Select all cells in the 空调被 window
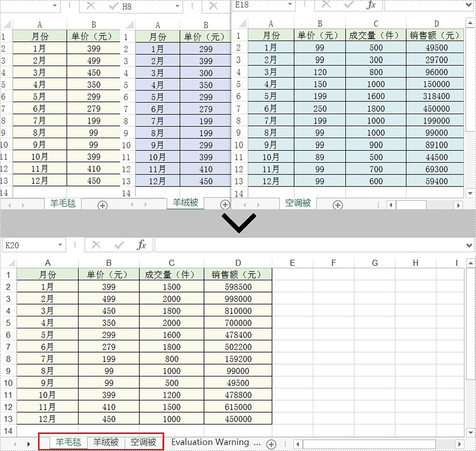 [242, 23]
